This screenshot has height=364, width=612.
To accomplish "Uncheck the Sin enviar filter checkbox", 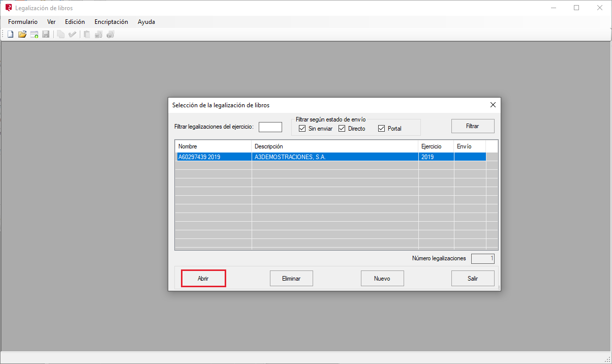I will (302, 128).
